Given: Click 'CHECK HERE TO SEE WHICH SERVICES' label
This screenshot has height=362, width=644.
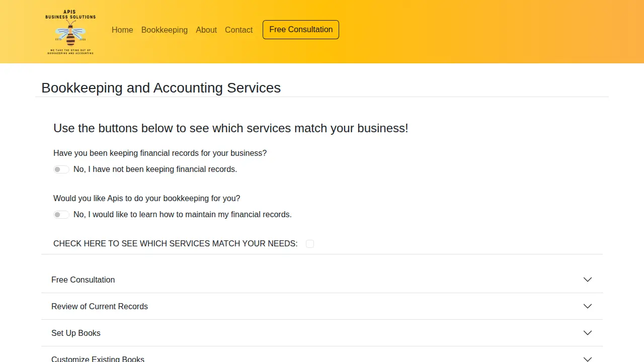Looking at the screenshot, I should tap(176, 243).
